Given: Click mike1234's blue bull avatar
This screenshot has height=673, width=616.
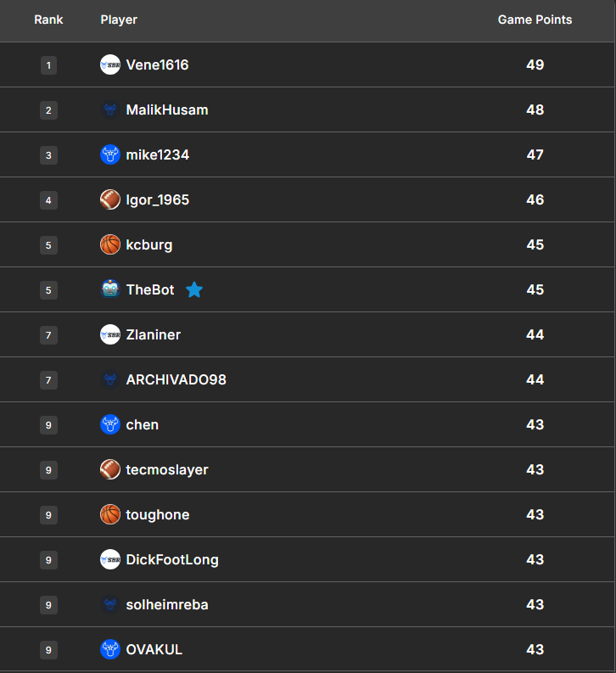Looking at the screenshot, I should [110, 154].
